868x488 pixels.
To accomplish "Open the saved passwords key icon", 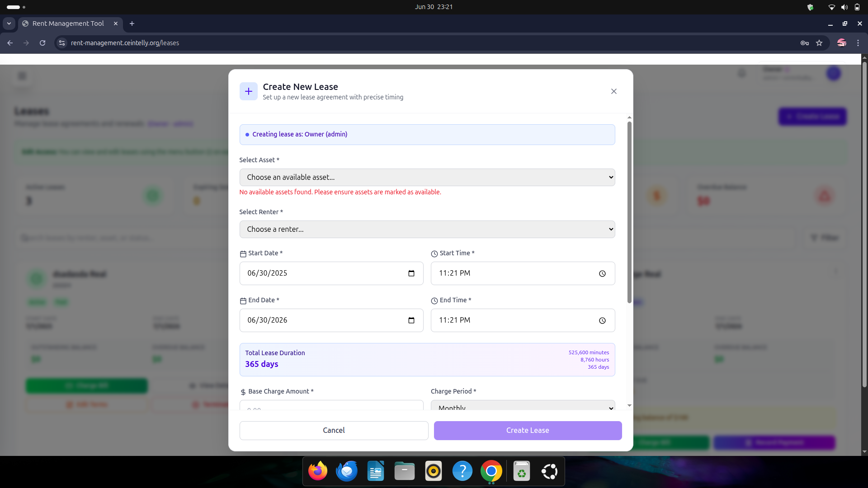I will 805,43.
